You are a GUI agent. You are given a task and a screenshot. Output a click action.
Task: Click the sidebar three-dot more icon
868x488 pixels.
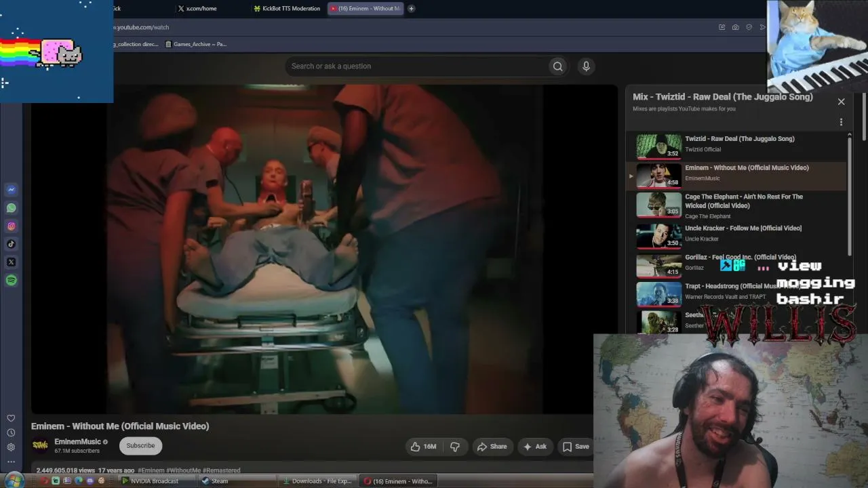point(11,462)
